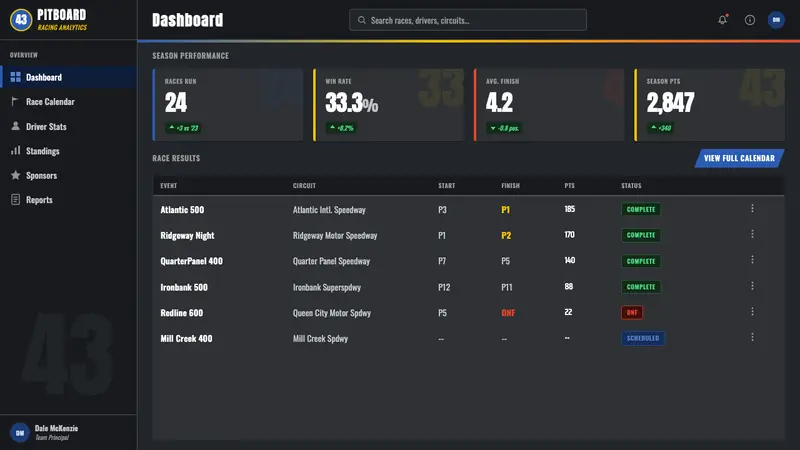Select the Season Pts stat card
The width and height of the screenshot is (800, 450).
[x=710, y=105]
